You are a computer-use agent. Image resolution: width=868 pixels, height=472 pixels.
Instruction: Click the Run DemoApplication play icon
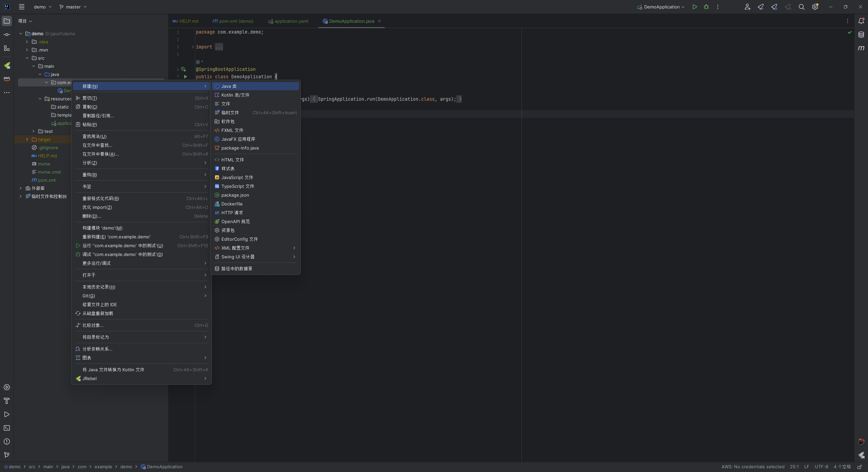pyautogui.click(x=694, y=7)
